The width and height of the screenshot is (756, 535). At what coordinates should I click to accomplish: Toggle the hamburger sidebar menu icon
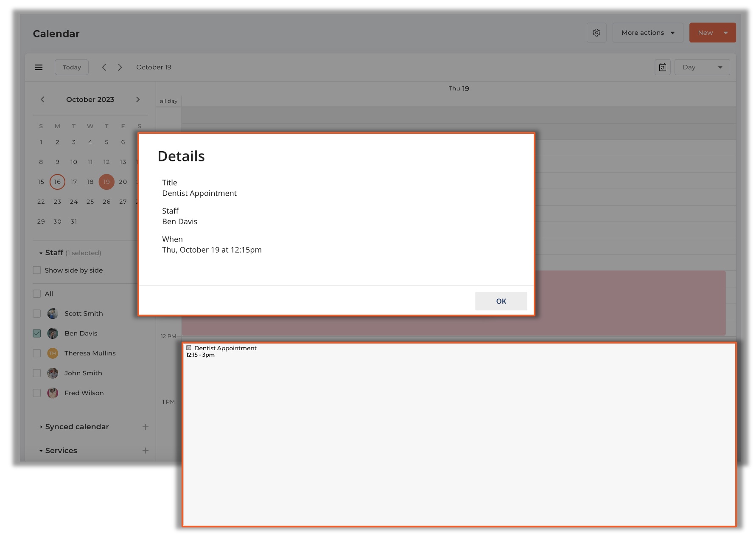tap(39, 67)
